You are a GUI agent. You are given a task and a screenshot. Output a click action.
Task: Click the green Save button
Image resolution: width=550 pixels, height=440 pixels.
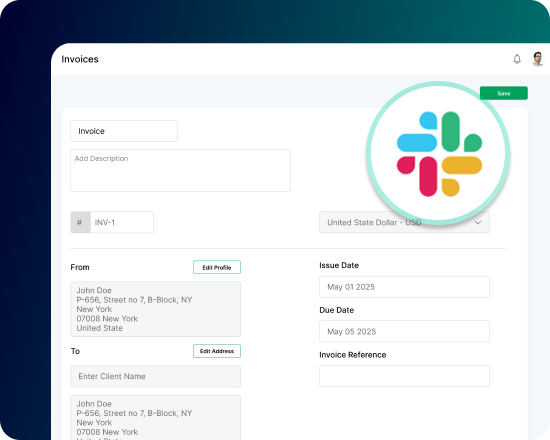click(504, 93)
